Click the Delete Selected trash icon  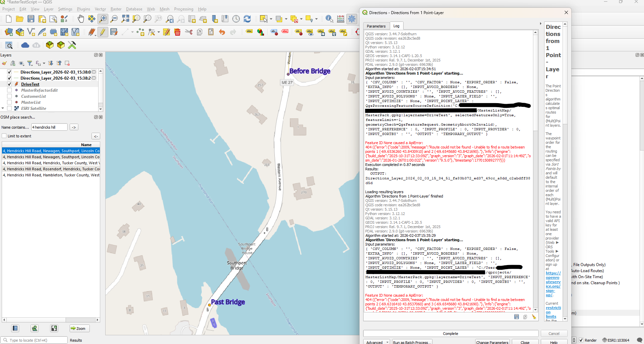tap(177, 32)
